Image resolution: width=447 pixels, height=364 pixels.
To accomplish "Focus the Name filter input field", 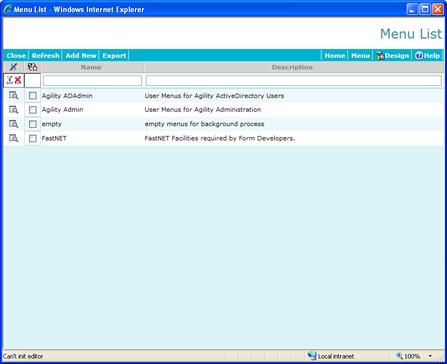I will 92,81.
